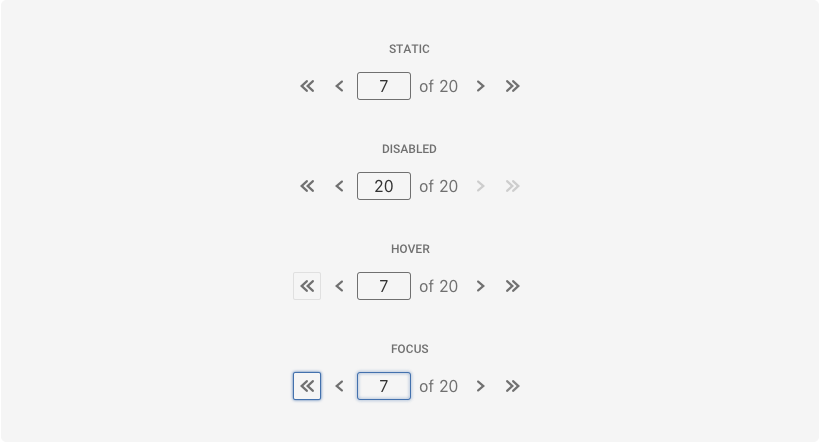Screen dimensions: 819x442
Task: Jump to last page in Hover row
Action: (x=513, y=286)
